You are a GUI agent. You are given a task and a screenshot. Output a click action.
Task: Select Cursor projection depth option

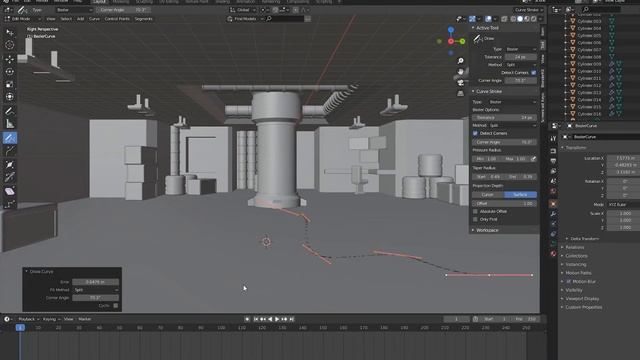click(x=488, y=195)
